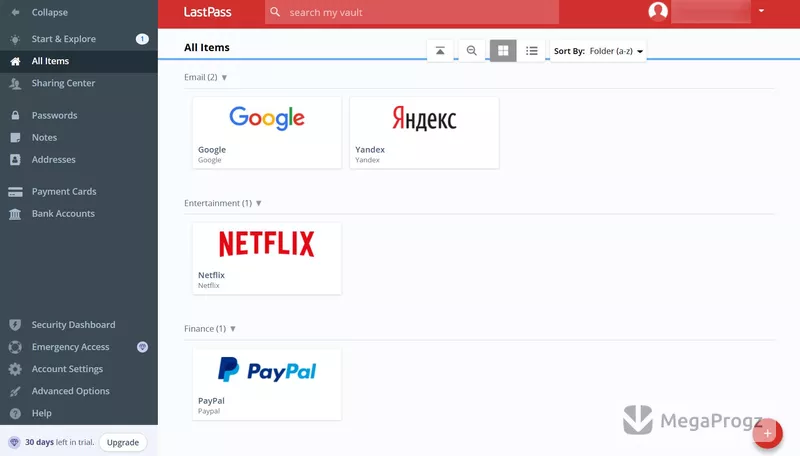Click the Notes sticky icon
Screen dimensions: 800x456
[15, 138]
